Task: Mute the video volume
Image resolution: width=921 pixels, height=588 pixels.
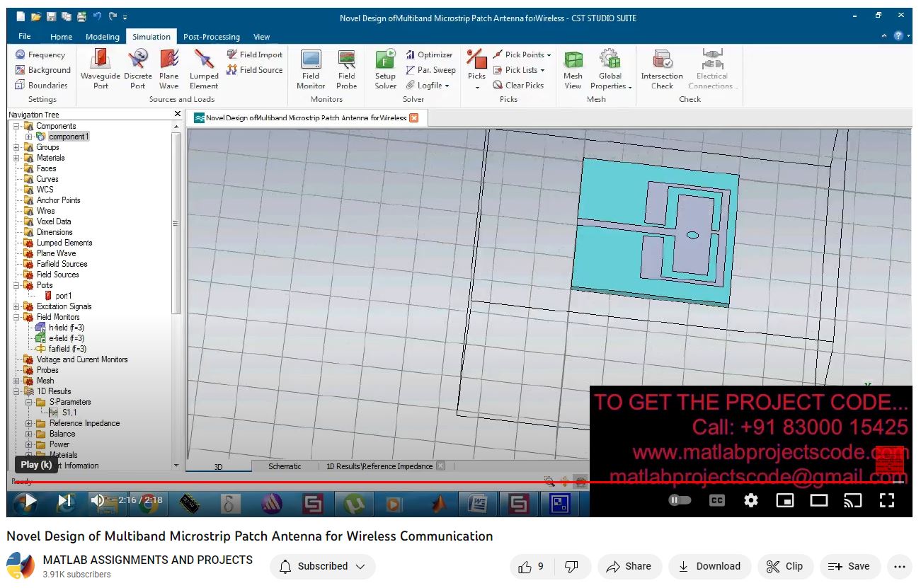Action: 98,500
